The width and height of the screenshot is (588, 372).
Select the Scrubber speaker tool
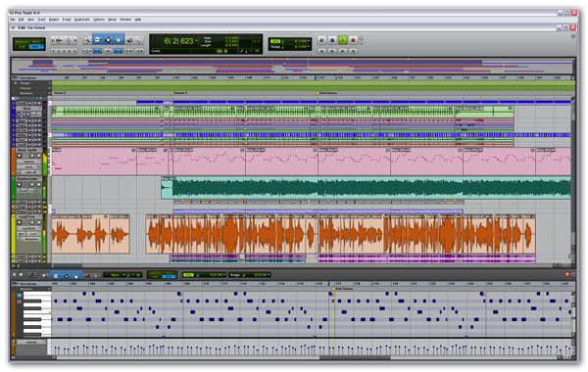click(x=129, y=40)
